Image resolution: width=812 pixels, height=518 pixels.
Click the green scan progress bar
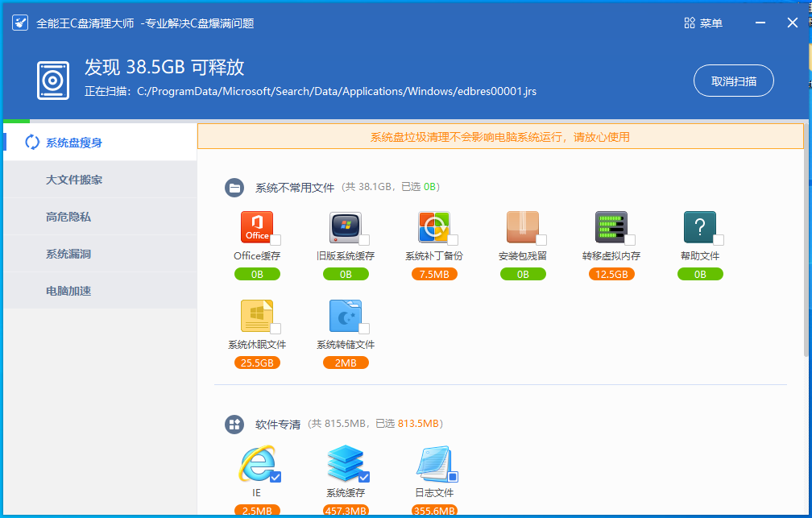(16, 121)
